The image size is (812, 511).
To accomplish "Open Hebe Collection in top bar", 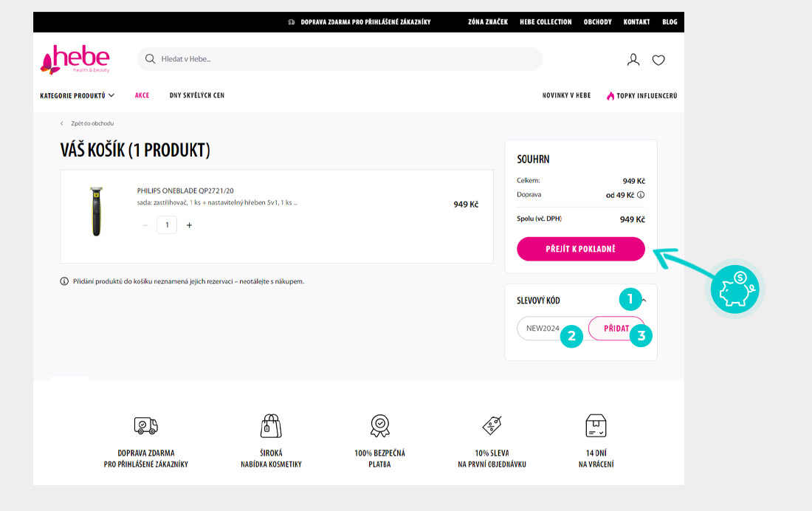I will (546, 22).
